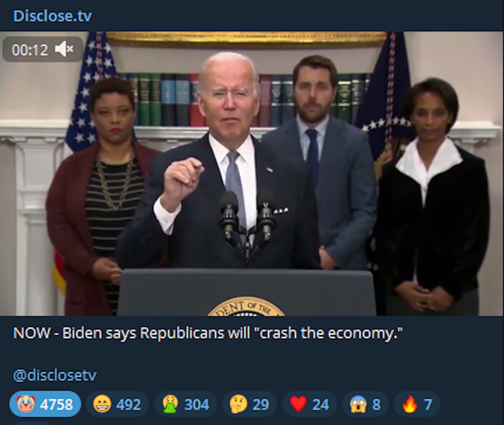Unmute the video with the speaker icon
This screenshot has height=425, width=504.
pyautogui.click(x=64, y=49)
